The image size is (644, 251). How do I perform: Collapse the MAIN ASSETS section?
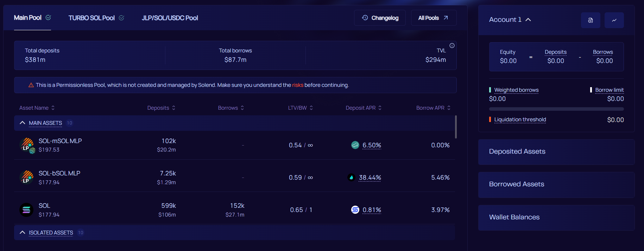click(x=23, y=123)
